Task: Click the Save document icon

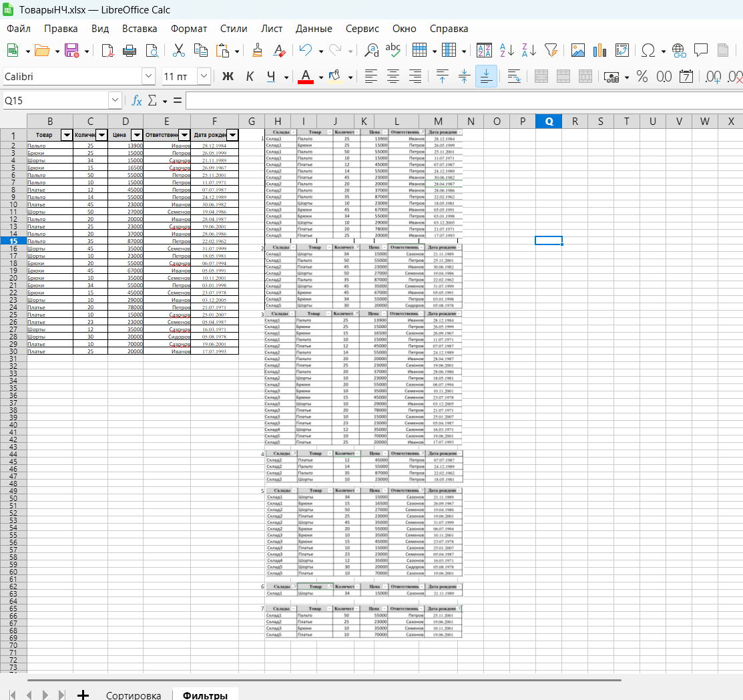Action: [x=71, y=50]
